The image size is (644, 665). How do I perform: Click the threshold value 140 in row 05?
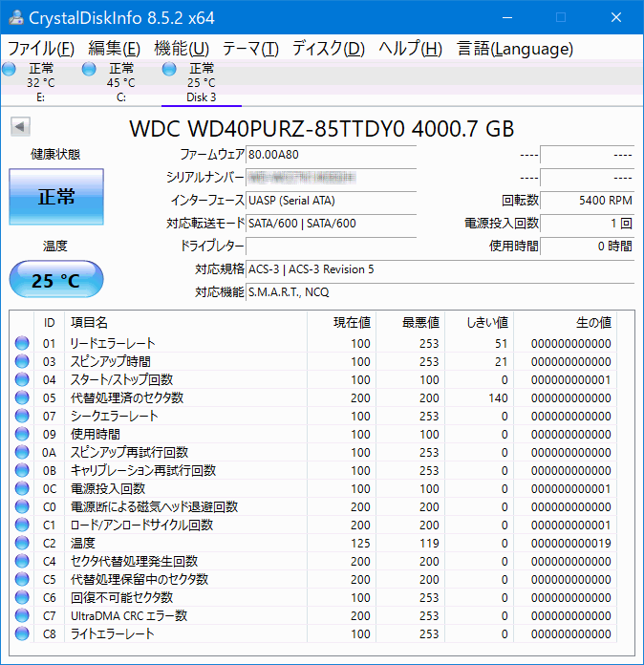[498, 397]
